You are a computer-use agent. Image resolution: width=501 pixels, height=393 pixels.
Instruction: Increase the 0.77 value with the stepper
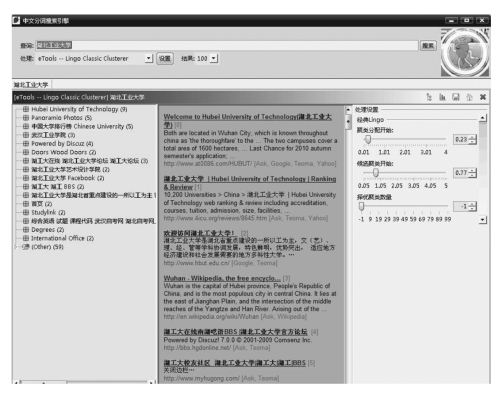[473, 170]
